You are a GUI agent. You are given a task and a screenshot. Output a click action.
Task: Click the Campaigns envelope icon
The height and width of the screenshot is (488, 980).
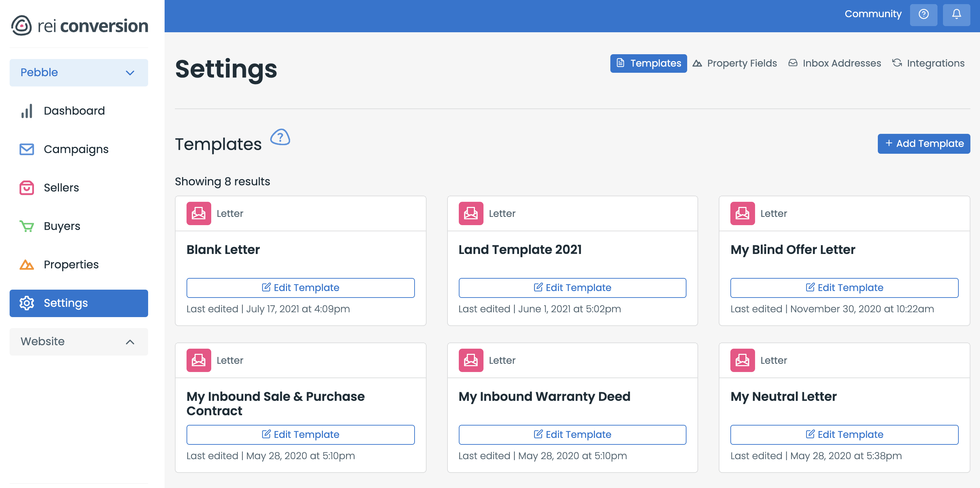coord(27,149)
